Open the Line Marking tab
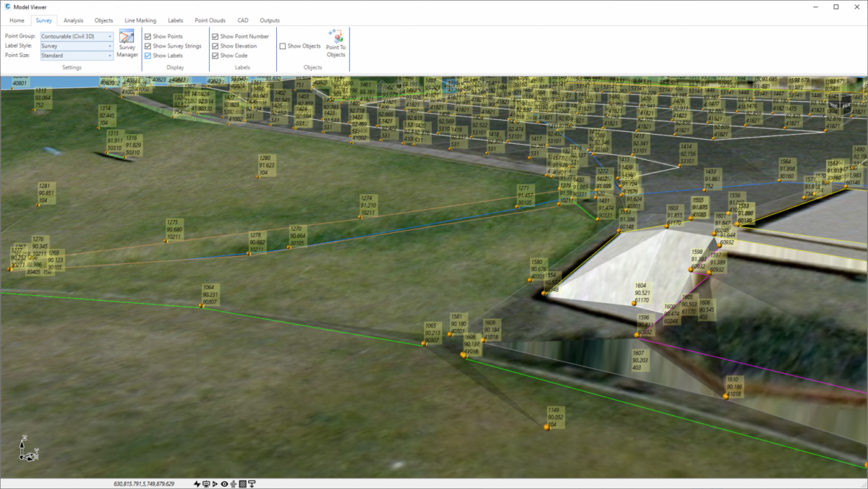Viewport: 868px width, 489px height. click(x=140, y=20)
